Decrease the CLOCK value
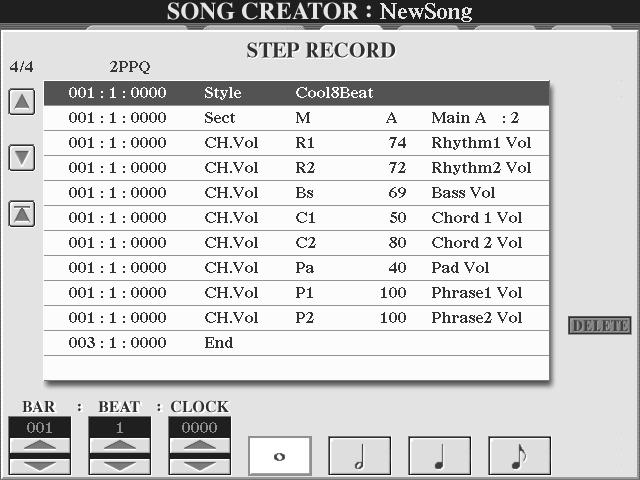The width and height of the screenshot is (640, 480). pos(200,466)
